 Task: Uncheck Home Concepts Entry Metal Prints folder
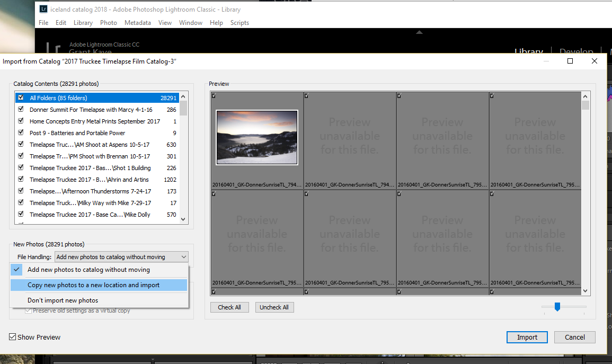(x=21, y=121)
